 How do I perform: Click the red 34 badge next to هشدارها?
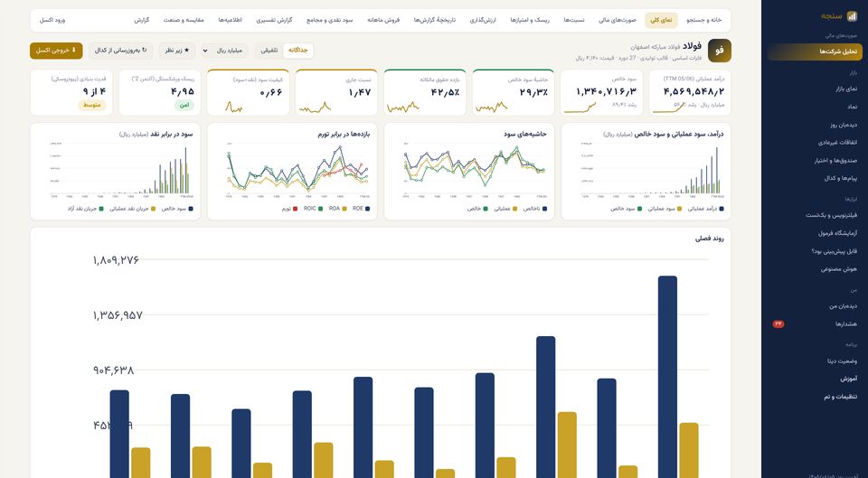(778, 324)
